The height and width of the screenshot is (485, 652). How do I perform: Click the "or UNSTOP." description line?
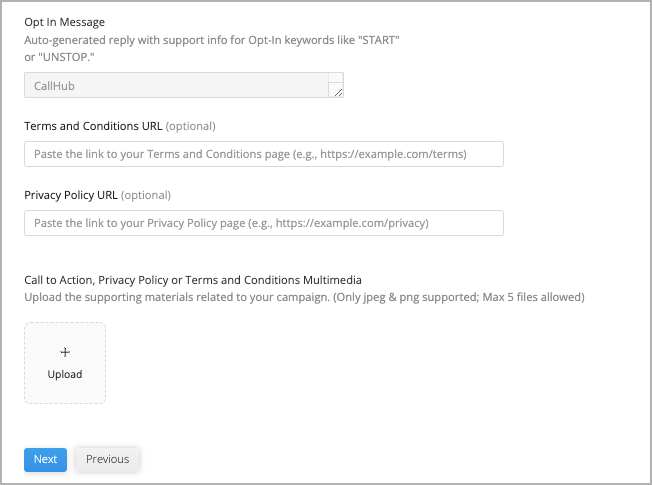59,57
